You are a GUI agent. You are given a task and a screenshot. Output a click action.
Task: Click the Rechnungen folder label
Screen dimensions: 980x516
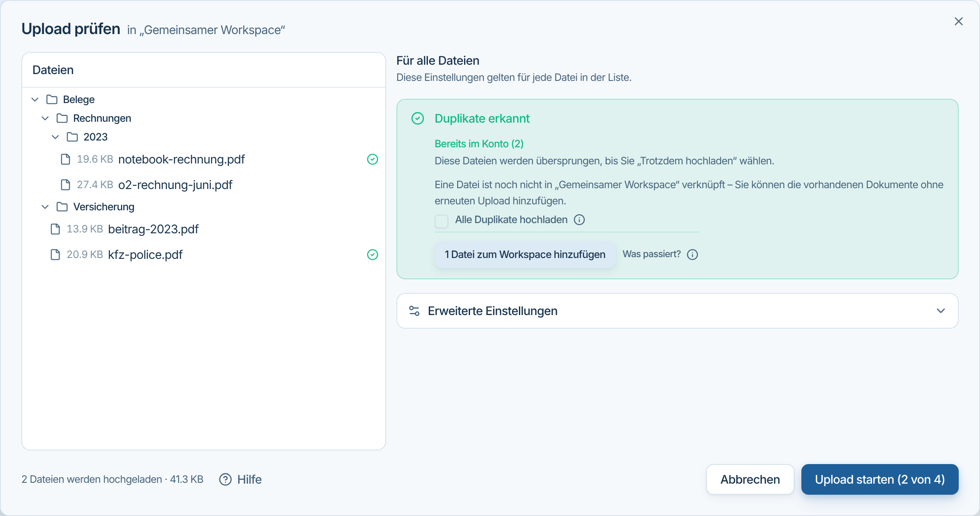(x=102, y=118)
